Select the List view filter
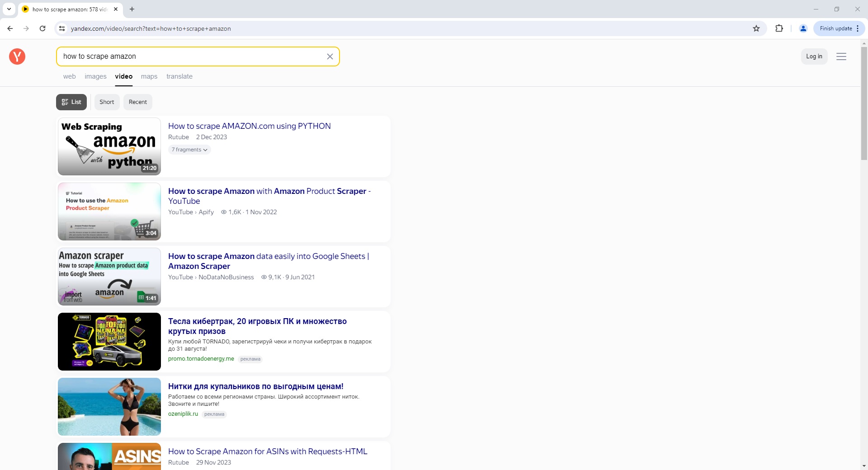 pos(71,102)
